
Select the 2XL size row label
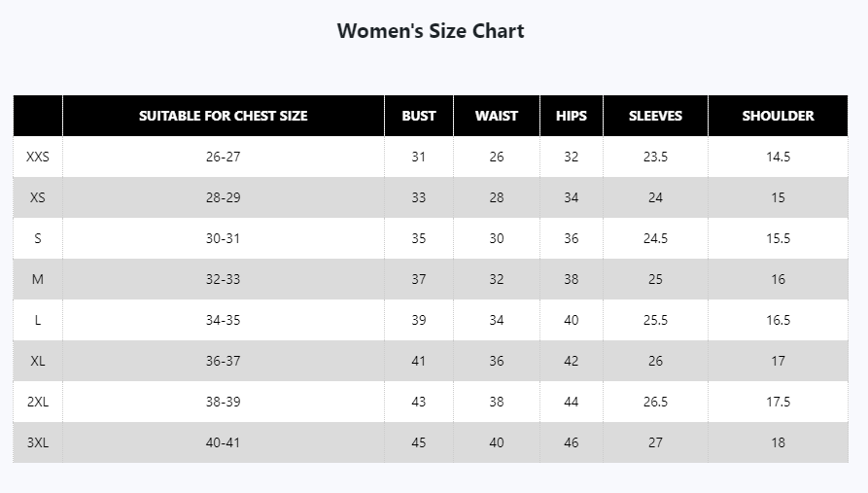(38, 402)
